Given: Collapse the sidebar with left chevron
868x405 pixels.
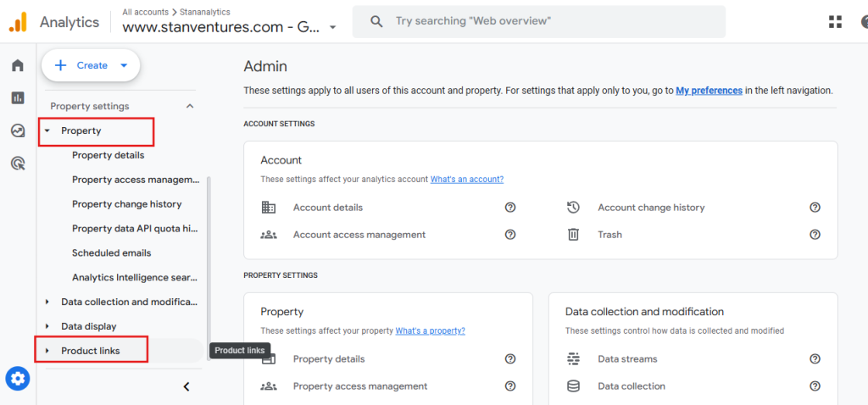Looking at the screenshot, I should (x=186, y=386).
